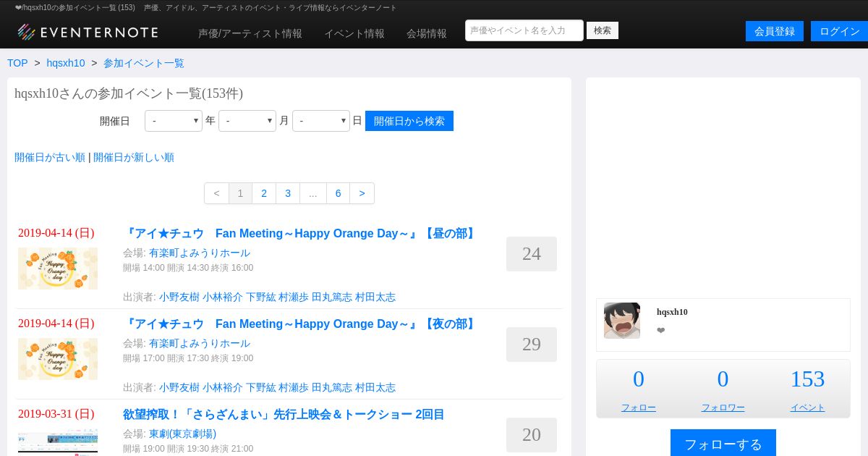Open アイ★チュウ Fan Meeting 昼の部 event

[x=300, y=234]
